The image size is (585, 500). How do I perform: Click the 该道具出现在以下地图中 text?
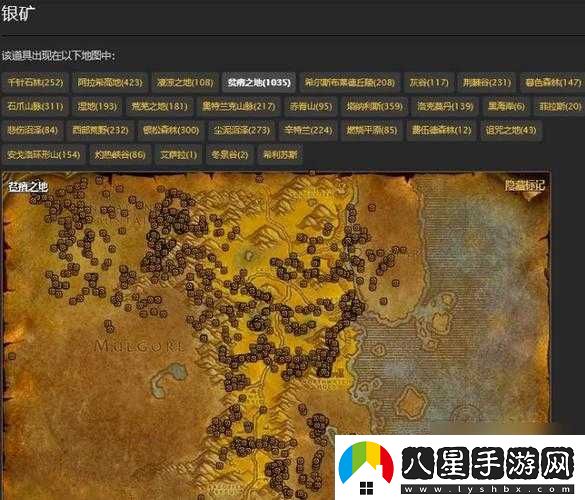click(x=59, y=56)
